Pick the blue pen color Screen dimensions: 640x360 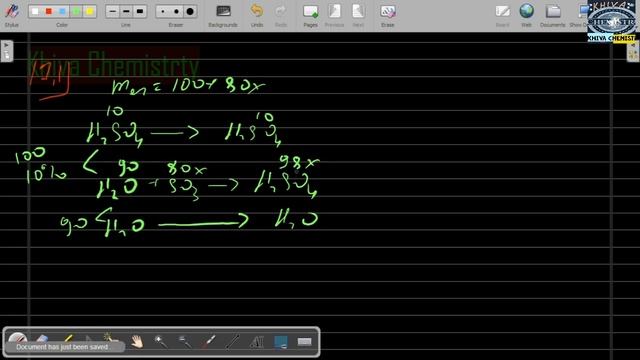62,11
